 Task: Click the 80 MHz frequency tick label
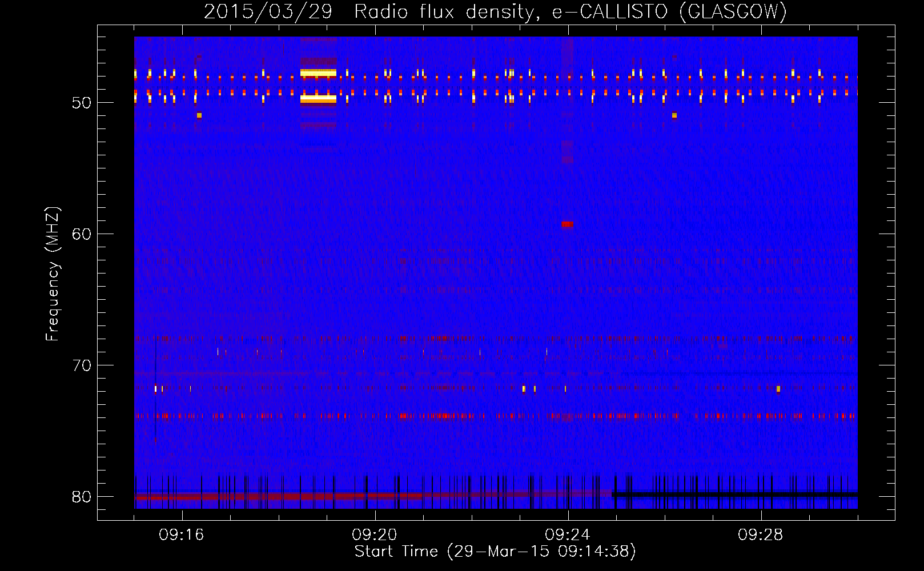coord(82,497)
